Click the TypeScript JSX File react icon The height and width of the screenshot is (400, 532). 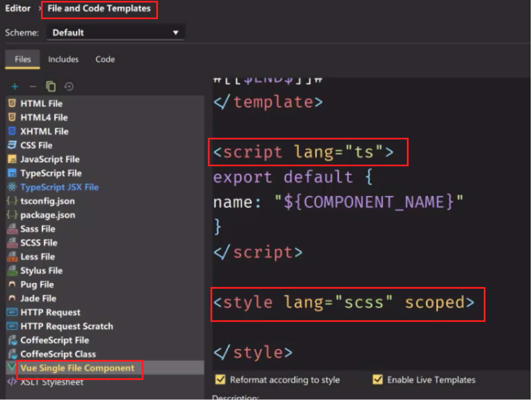click(12, 187)
